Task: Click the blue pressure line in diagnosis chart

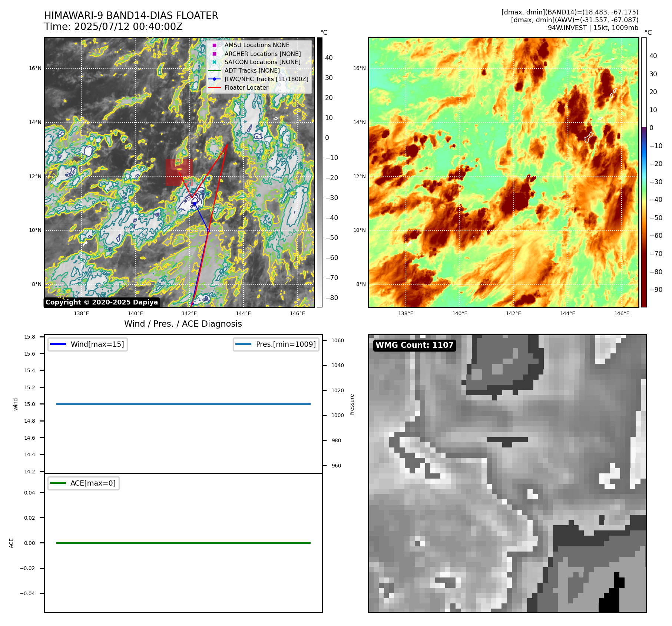Action: [183, 404]
